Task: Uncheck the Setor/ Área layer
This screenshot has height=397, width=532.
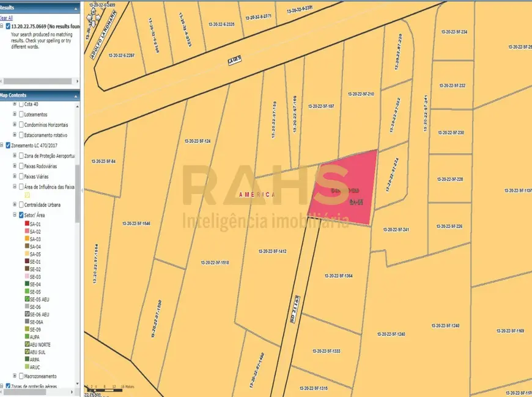Action: point(21,215)
